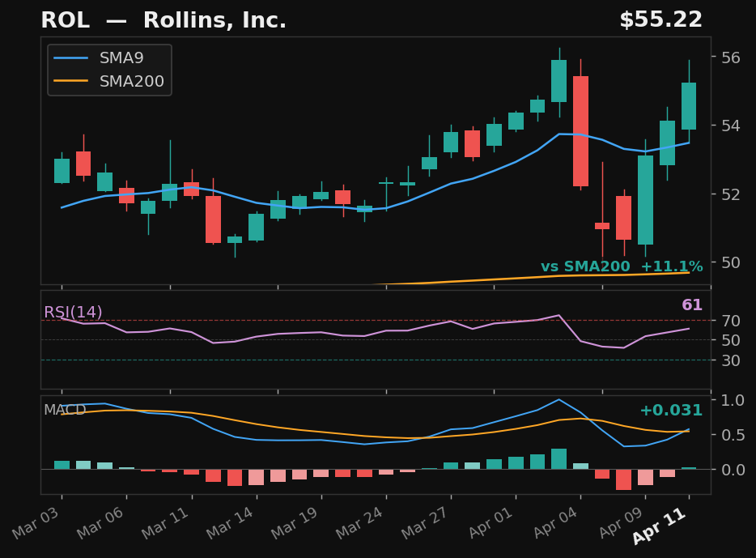Click the MACD +0.031 value readout
Screen dimensions: 756x558
click(671, 411)
